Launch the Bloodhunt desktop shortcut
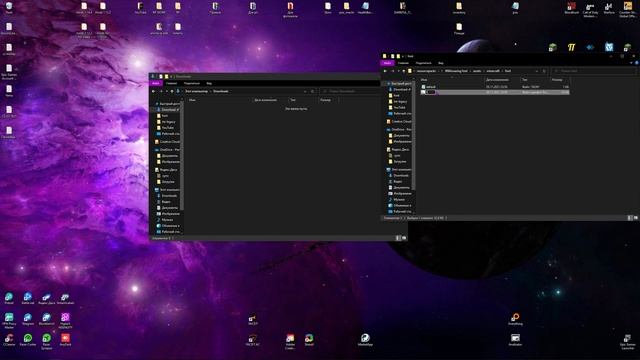 571,8
